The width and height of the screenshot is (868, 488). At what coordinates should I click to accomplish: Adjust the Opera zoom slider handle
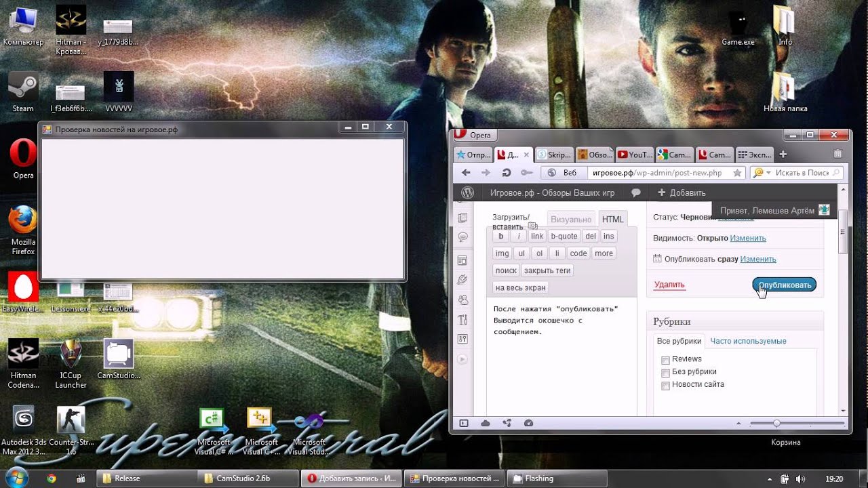776,423
